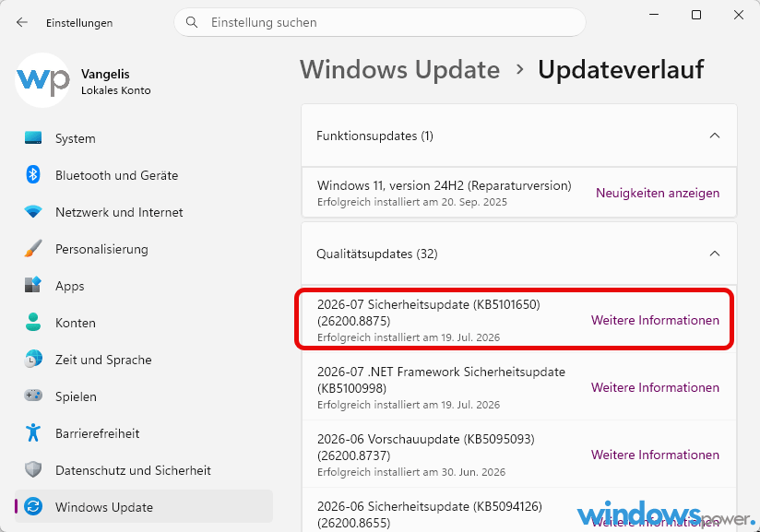Click the Qualitätsupdates (32) header

pyautogui.click(x=519, y=254)
